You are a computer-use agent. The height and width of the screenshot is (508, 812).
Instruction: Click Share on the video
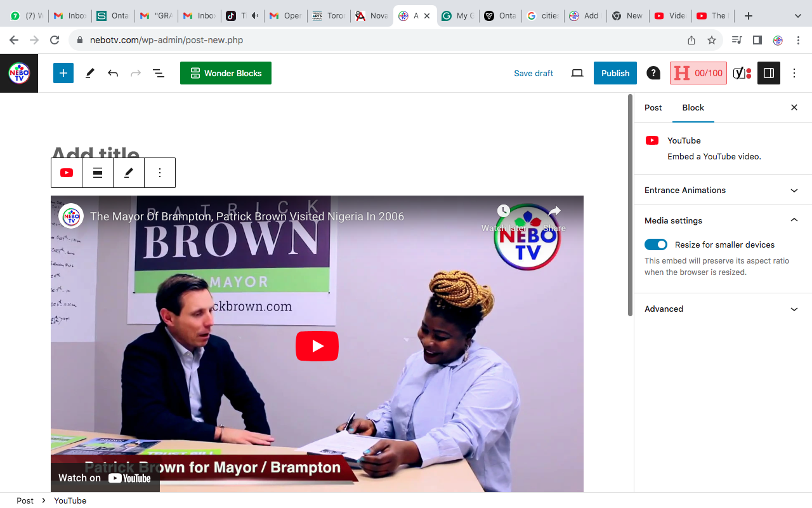click(554, 217)
